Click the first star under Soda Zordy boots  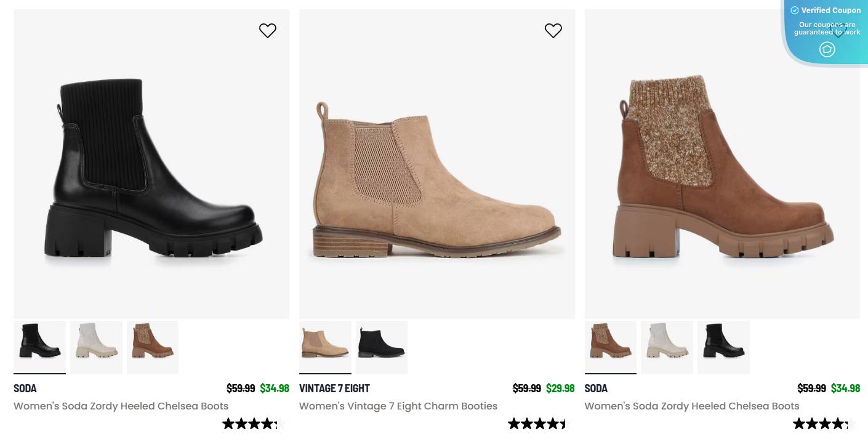click(227, 424)
